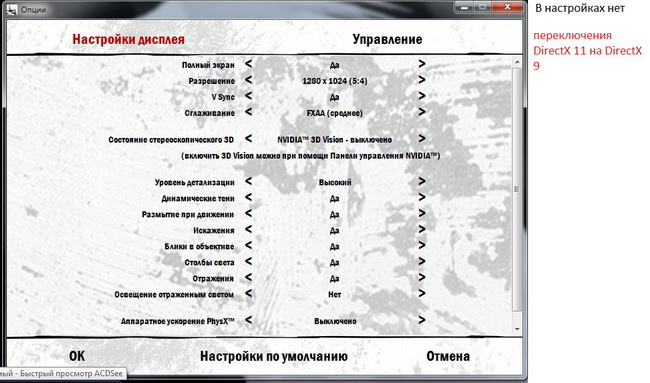Toggle V Sync using left arrow
Viewport: 650px width, 383px height.
(x=248, y=96)
